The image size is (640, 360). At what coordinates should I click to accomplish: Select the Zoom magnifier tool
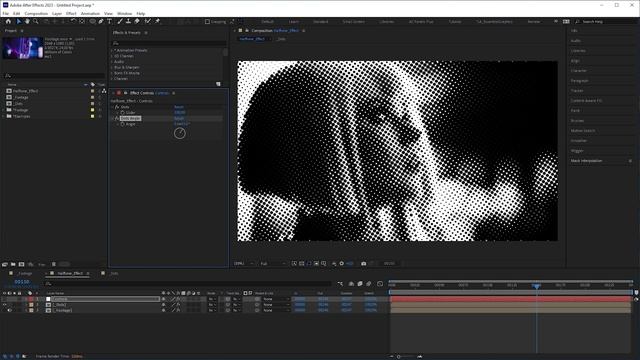pyautogui.click(x=36, y=21)
